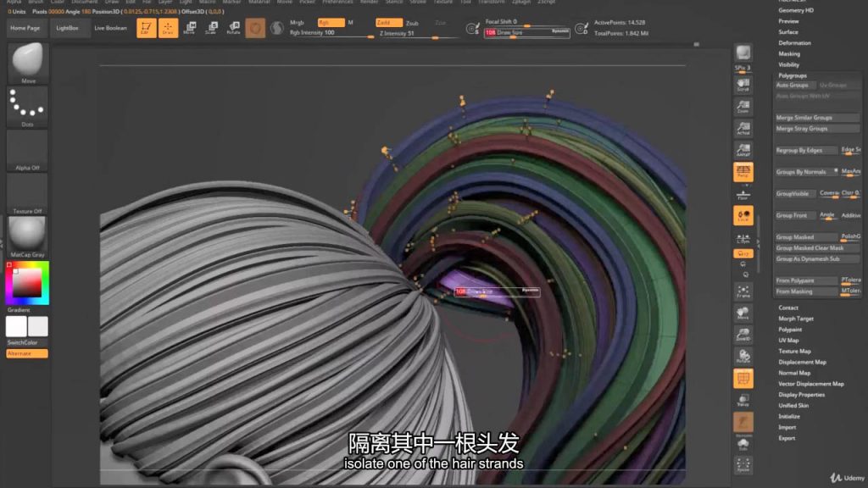Image resolution: width=868 pixels, height=488 pixels.
Task: Toggle the Floor grid button
Action: click(x=743, y=194)
